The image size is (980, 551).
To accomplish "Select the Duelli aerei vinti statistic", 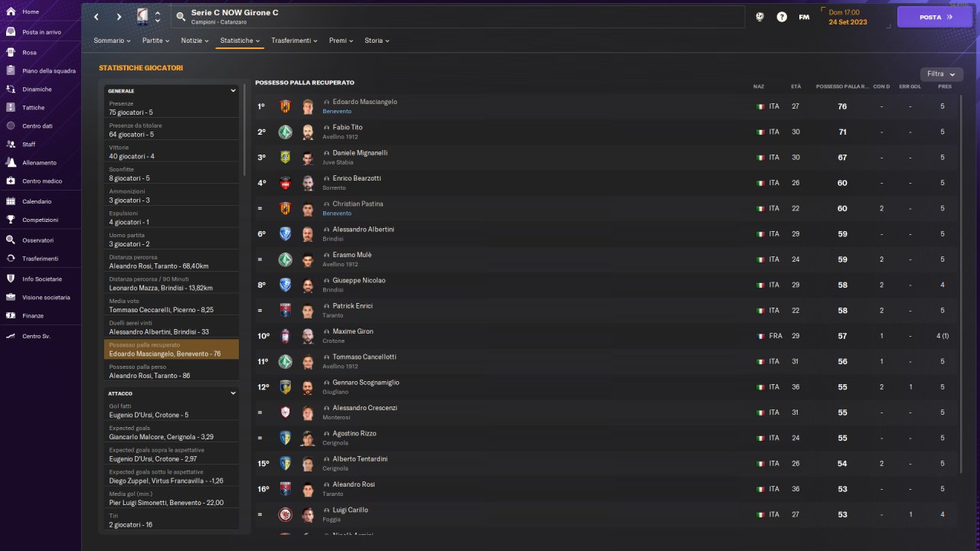I will click(171, 328).
